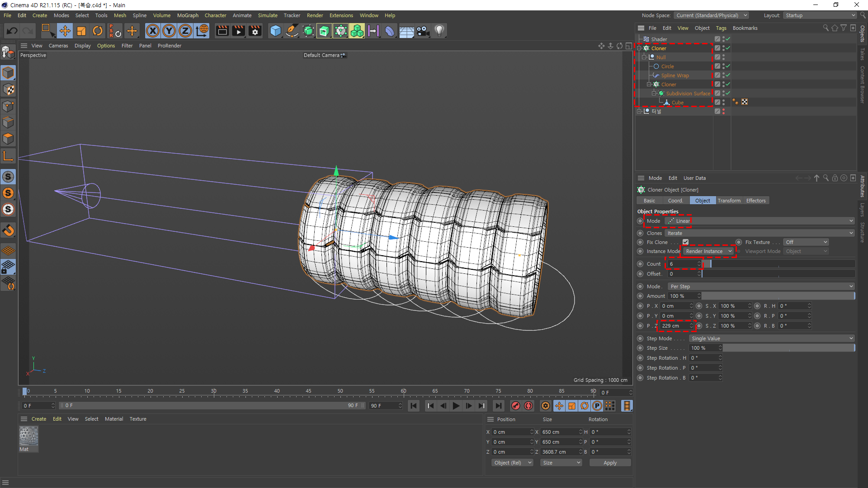The image size is (868, 488).
Task: Select the Mat material thumbnail
Action: (28, 436)
